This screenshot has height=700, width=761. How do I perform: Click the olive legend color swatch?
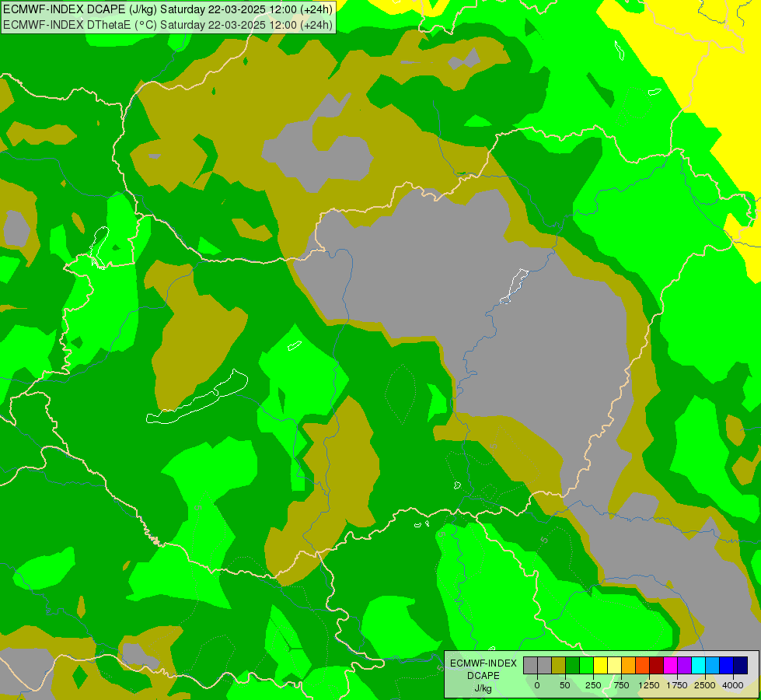[559, 666]
